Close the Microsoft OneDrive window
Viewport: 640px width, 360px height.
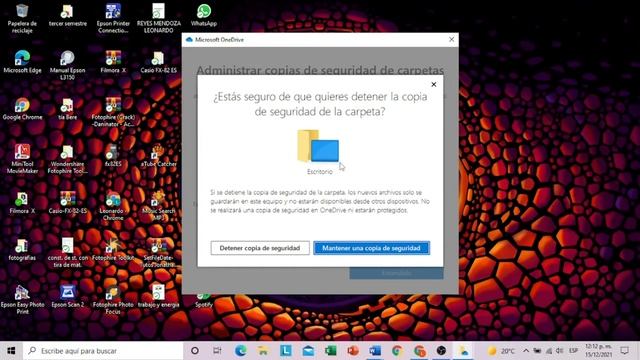click(451, 40)
